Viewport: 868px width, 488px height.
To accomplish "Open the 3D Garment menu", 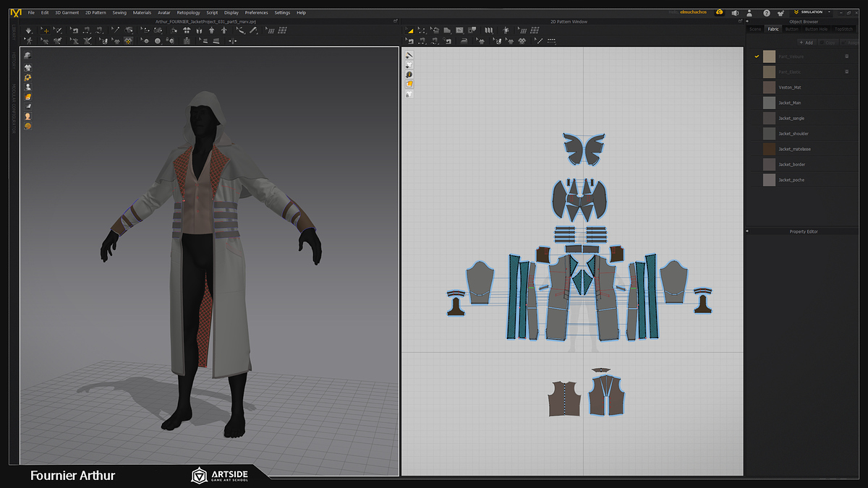I will pos(67,12).
